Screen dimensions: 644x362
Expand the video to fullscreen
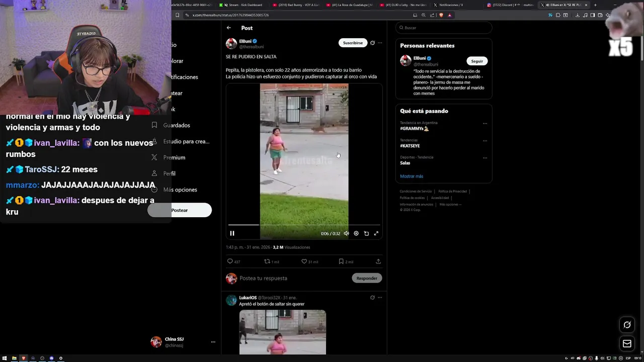[376, 233]
